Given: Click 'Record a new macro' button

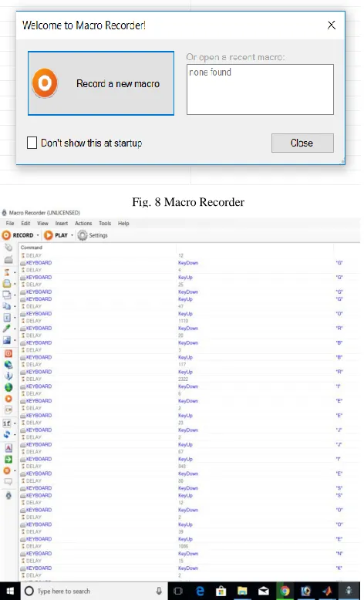Looking at the screenshot, I should [x=101, y=83].
